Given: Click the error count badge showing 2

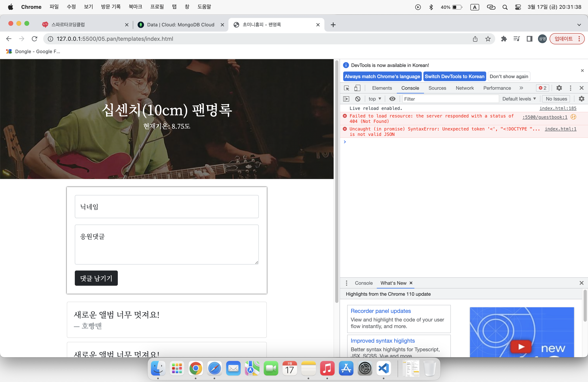Looking at the screenshot, I should [x=543, y=88].
